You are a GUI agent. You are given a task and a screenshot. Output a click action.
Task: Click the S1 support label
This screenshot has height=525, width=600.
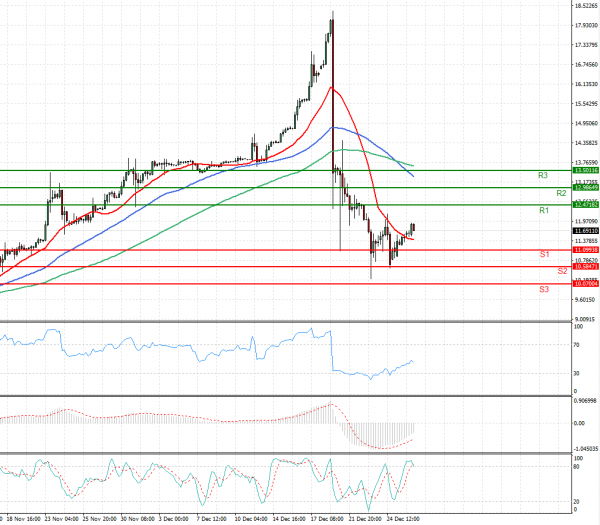click(x=544, y=254)
